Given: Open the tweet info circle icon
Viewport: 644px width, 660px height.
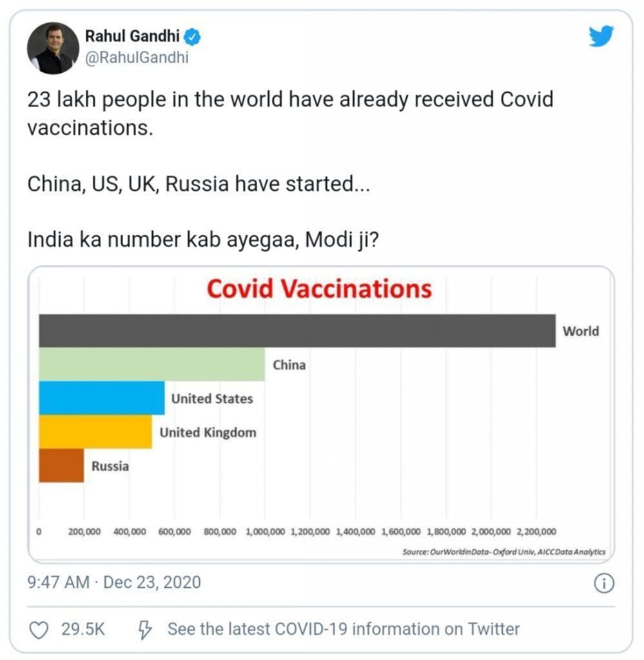Looking at the screenshot, I should [603, 584].
